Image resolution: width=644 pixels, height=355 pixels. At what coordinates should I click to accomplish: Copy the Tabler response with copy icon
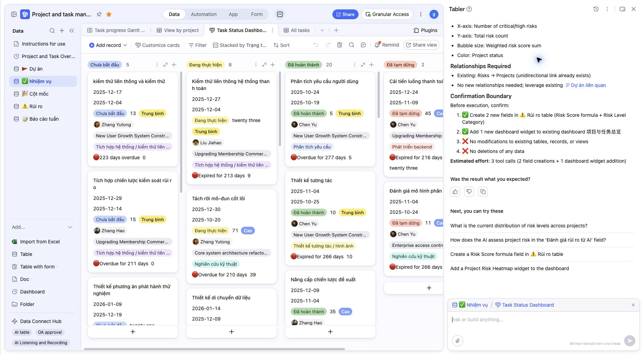[483, 192]
